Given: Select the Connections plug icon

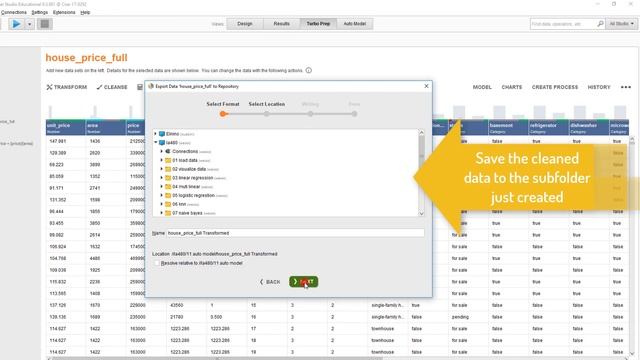Looking at the screenshot, I should click(168, 151).
